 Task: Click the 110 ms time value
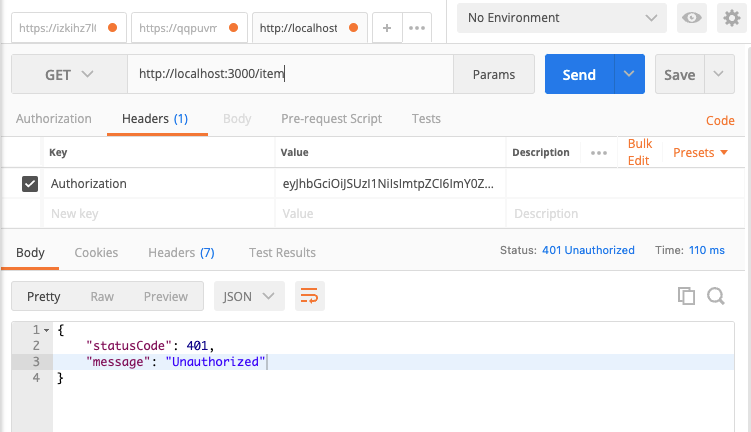706,250
